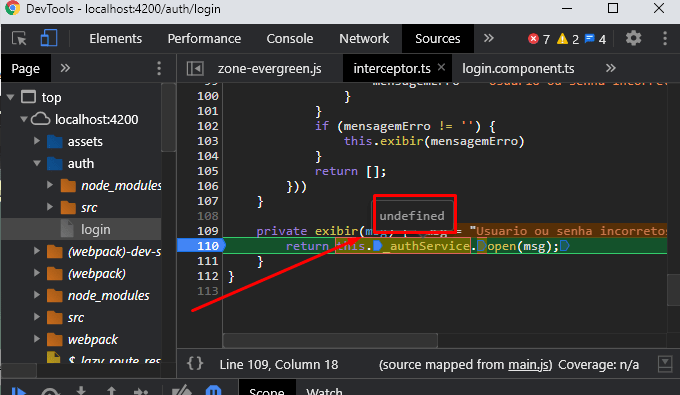Expand node_modules folder arrow inside auth
Screen dimensions: 680x395
pos(50,185)
